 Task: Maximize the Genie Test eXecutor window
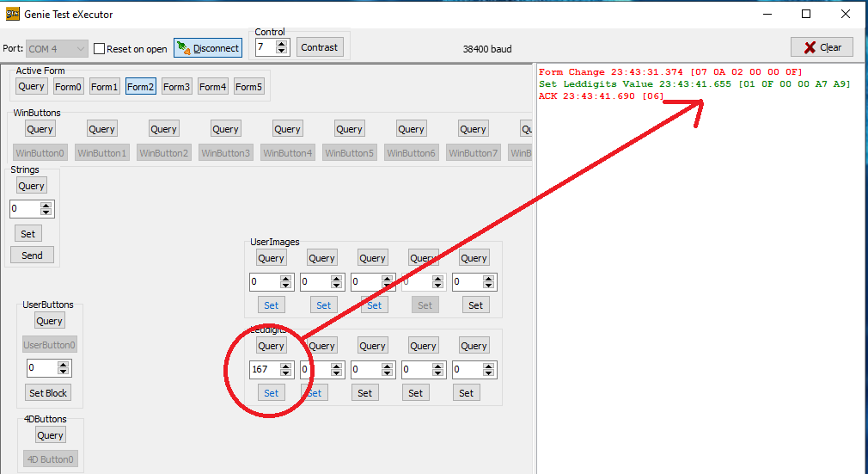(806, 14)
